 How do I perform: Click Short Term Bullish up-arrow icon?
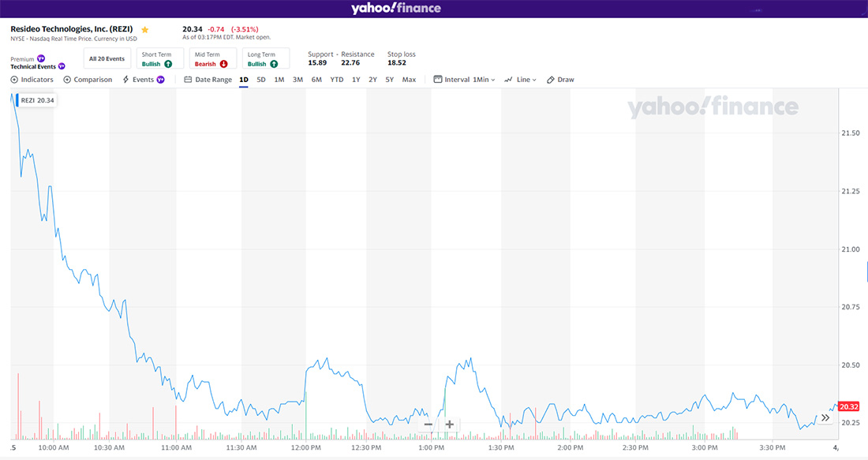point(168,64)
